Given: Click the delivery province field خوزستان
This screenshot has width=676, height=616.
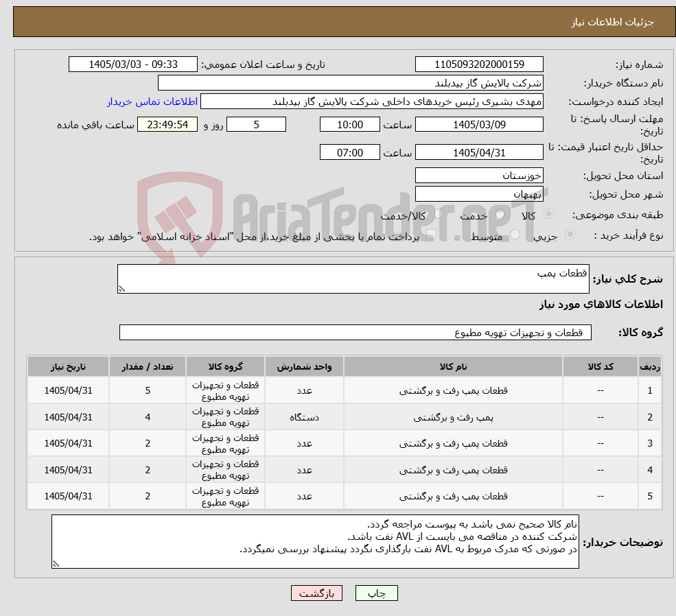Looking at the screenshot, I should 479,176.
